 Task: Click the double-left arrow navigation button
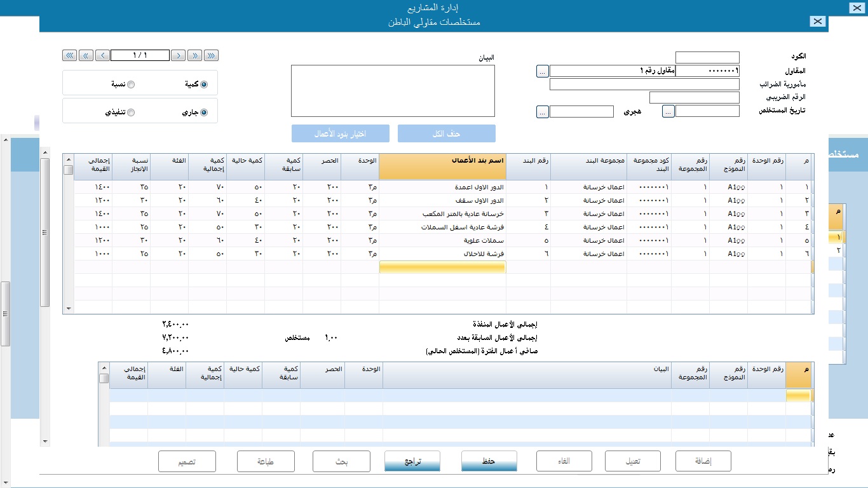(86, 55)
